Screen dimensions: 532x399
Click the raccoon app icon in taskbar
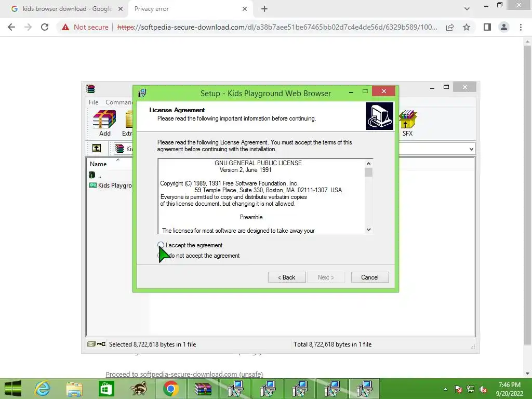[x=138, y=389]
